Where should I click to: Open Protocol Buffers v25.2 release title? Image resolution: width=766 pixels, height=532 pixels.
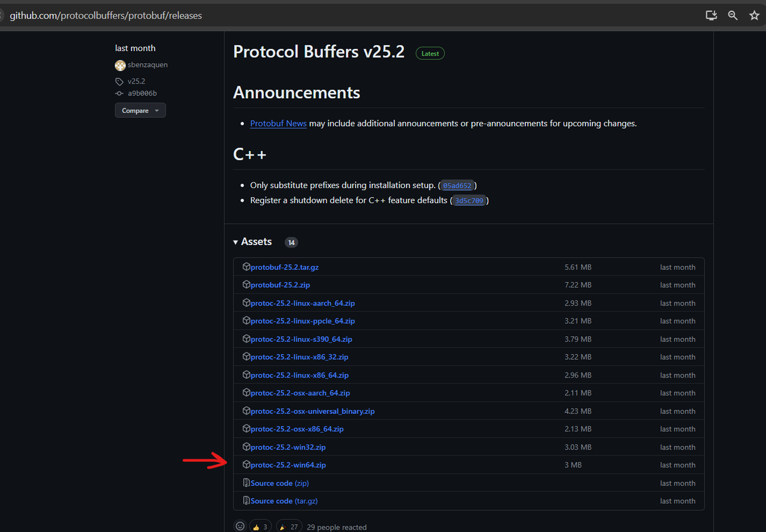pyautogui.click(x=319, y=52)
